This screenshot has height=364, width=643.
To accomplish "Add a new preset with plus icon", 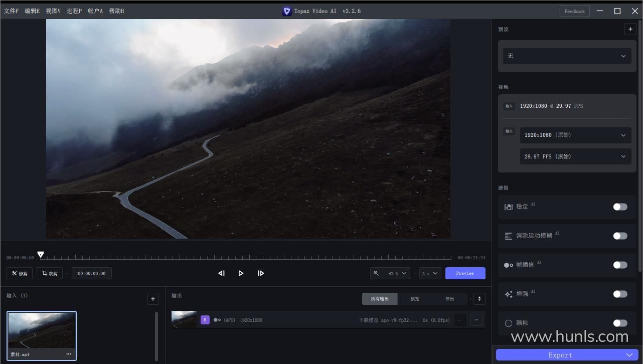I will pos(630,29).
